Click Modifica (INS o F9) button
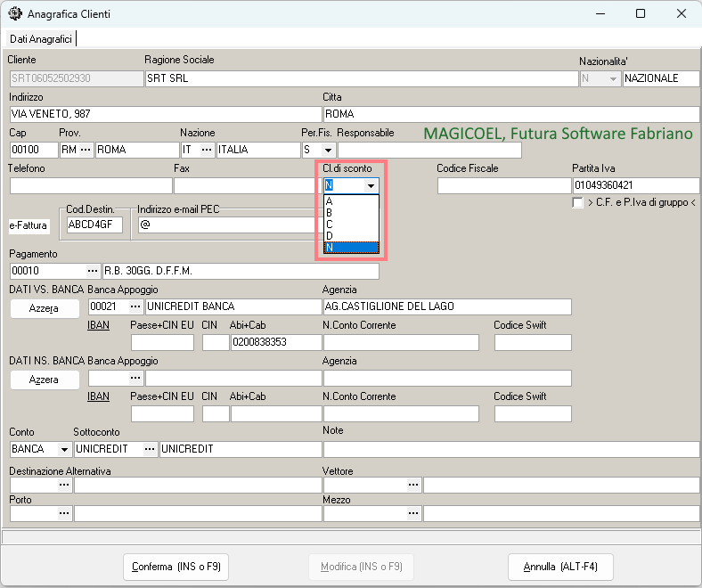Screen dimensions: 702x588 [x=362, y=567]
